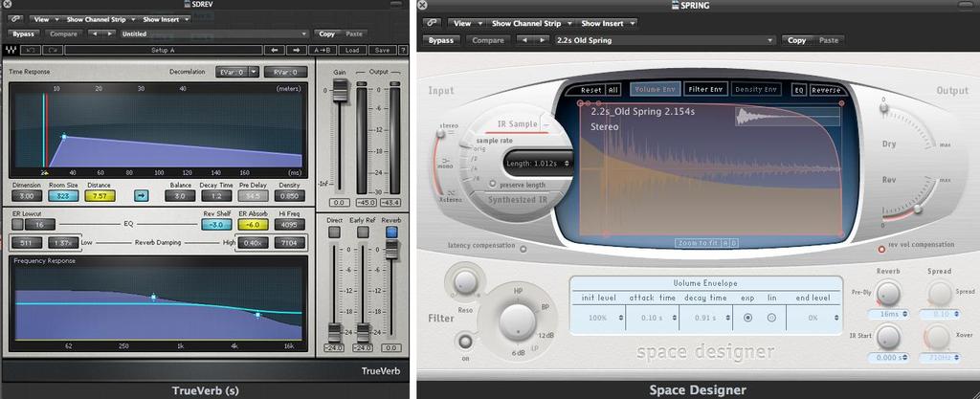The image size is (980, 399).
Task: Click the filter Reso knob
Action: [x=464, y=280]
